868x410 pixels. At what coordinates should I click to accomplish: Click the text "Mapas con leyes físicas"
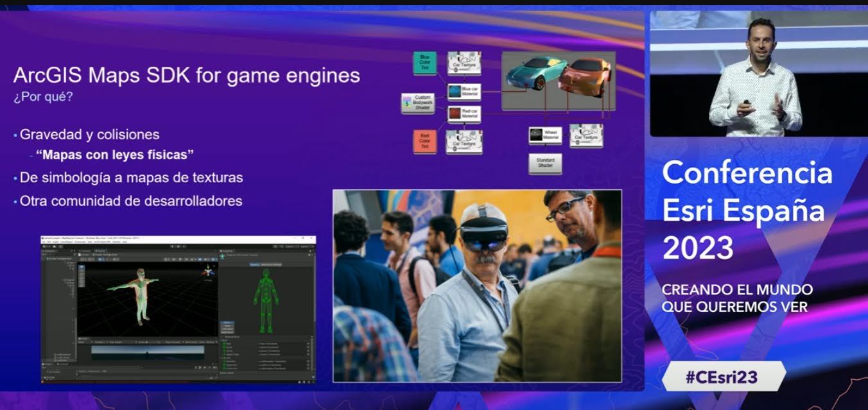coord(116,155)
